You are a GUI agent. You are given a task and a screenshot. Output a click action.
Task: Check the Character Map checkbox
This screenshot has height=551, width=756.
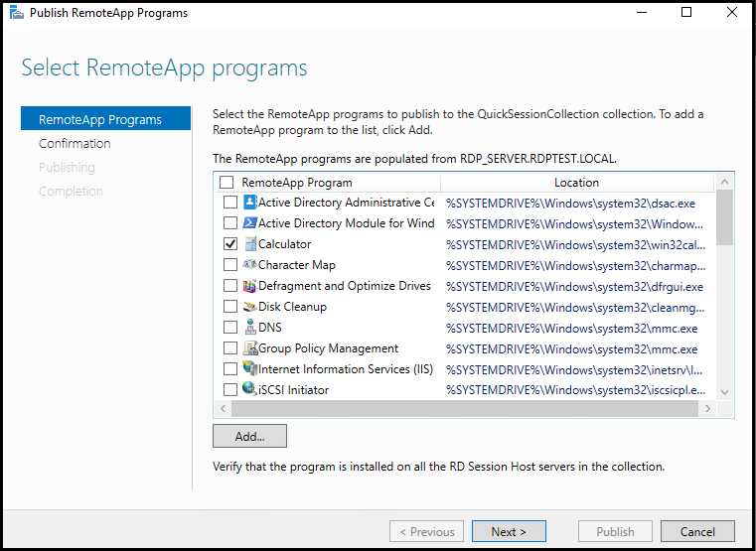coord(230,264)
